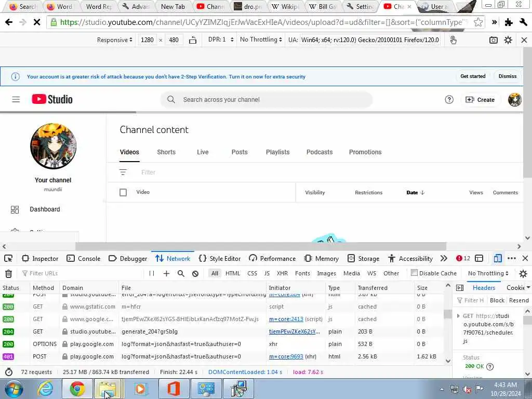This screenshot has width=532, height=399.
Task: Stop page loading X button
Action: coord(37,22)
